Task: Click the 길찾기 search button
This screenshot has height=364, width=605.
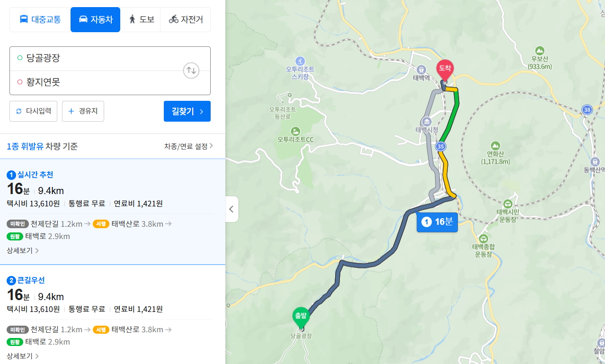Action: (187, 111)
